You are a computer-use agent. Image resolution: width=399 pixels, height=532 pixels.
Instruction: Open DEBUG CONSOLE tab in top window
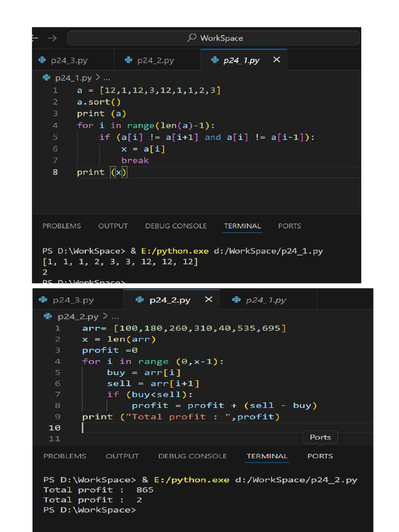(176, 226)
